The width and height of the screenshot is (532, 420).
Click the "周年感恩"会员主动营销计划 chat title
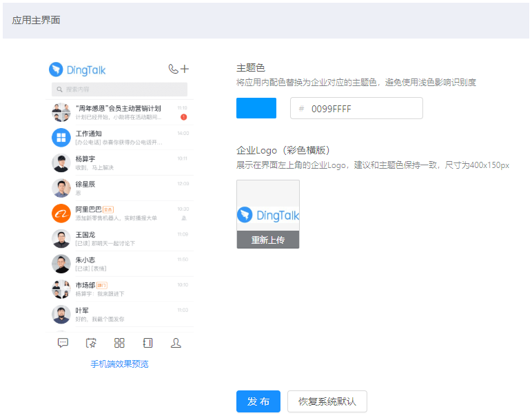click(x=118, y=108)
